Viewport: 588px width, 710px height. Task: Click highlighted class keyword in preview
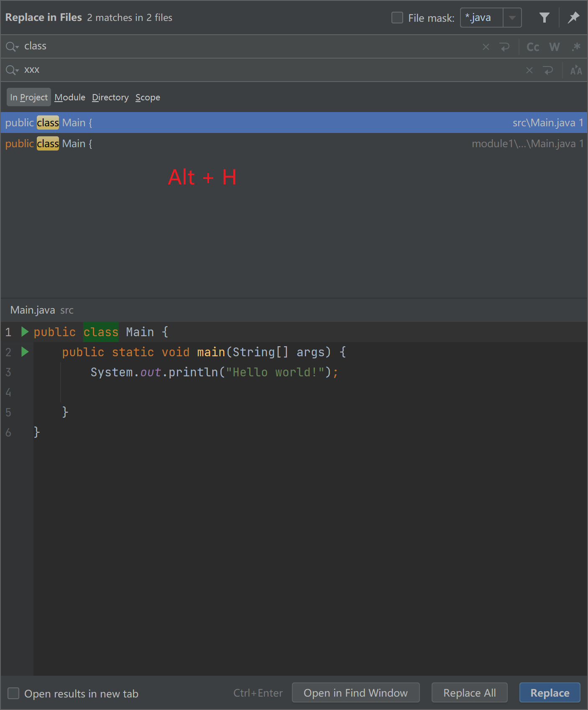pos(101,332)
